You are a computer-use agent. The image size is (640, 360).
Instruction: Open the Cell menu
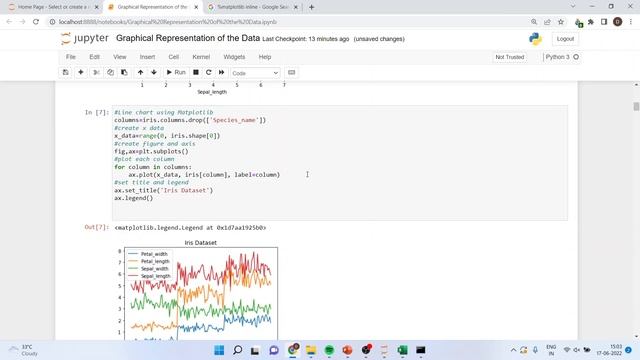[173, 57]
